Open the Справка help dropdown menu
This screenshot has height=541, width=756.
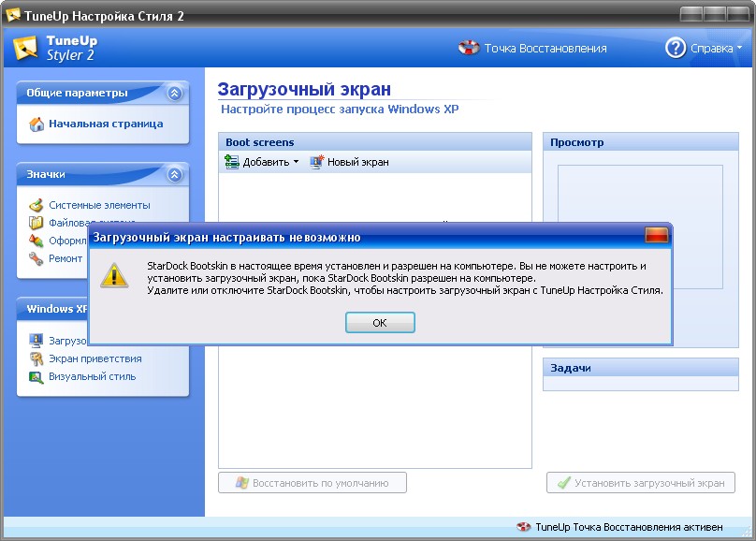click(704, 48)
